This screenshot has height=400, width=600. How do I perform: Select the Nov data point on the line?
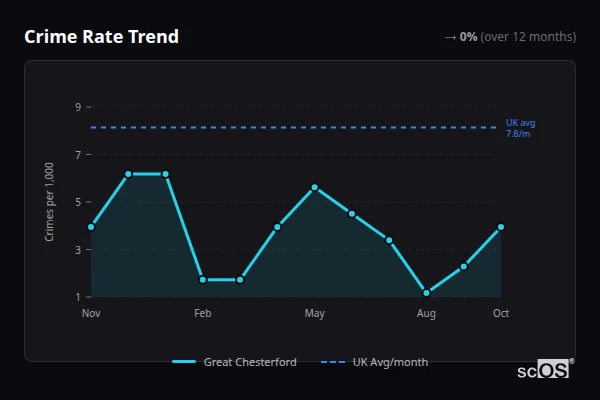tap(91, 227)
